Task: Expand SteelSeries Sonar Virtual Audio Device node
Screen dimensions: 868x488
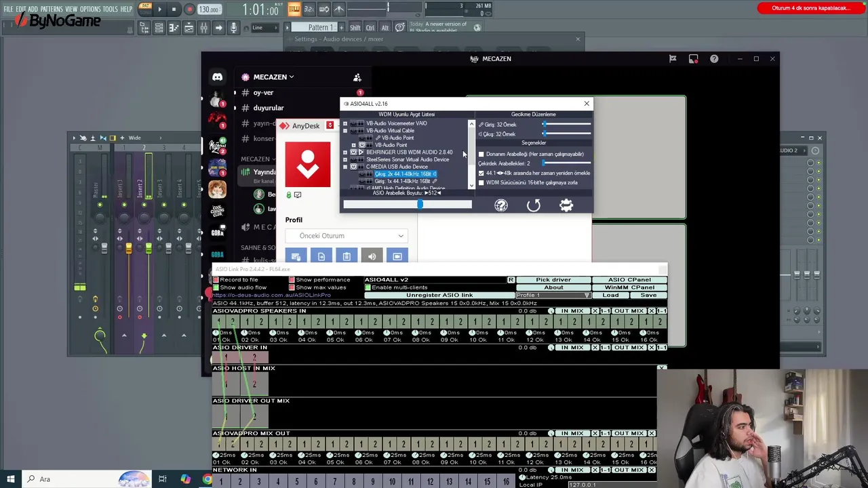Action: coord(345,160)
